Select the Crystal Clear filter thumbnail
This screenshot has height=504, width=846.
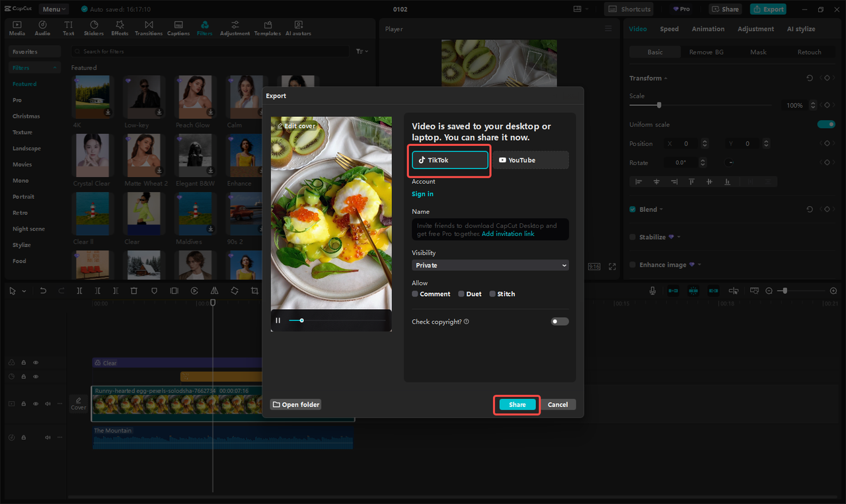[x=93, y=155]
